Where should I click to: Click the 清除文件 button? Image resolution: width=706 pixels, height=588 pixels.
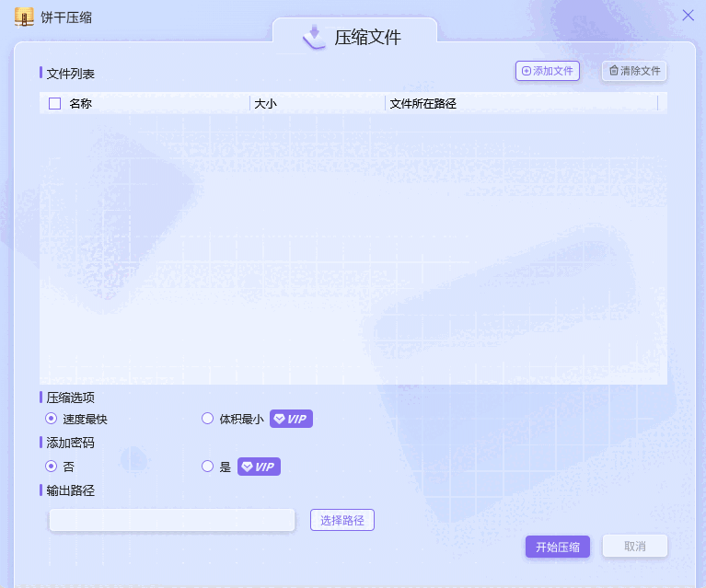tap(634, 71)
